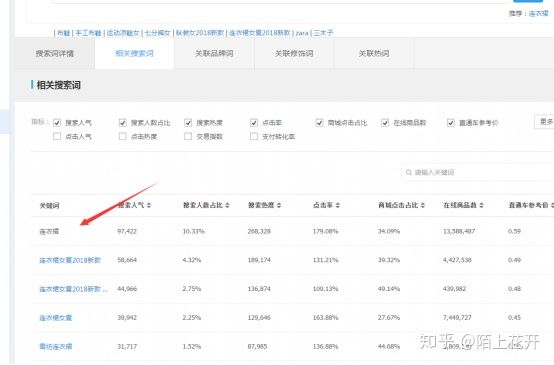Sort table by 商城点击占比 column arrows

423,205
